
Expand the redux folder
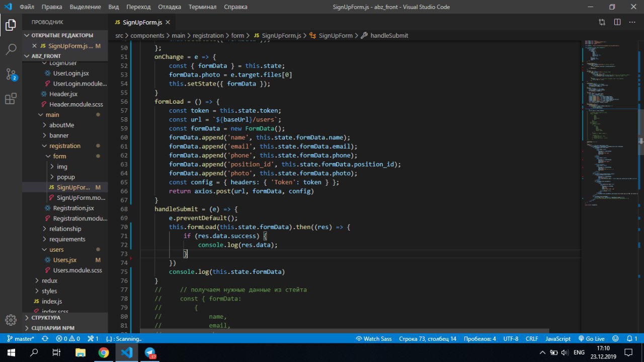49,280
